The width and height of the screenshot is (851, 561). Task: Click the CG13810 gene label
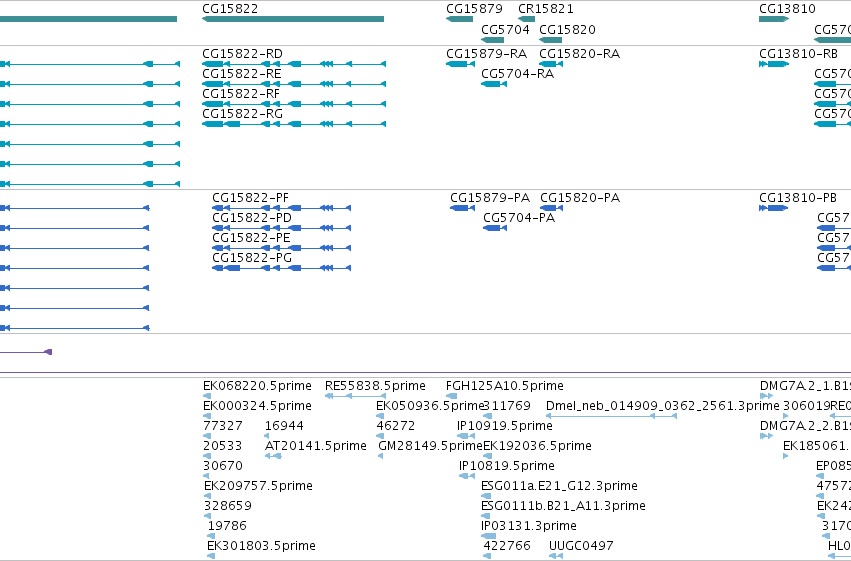coord(788,9)
